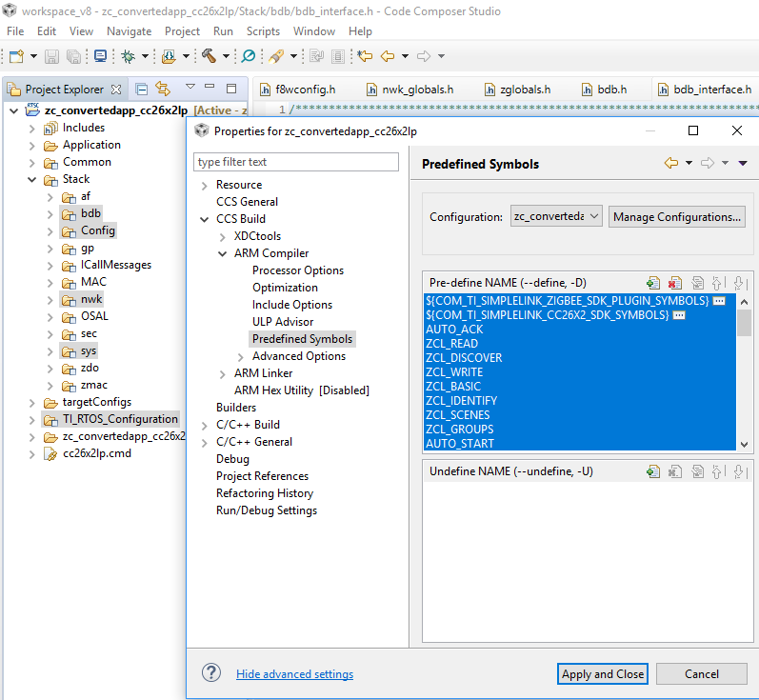Click the New file toolbar icon

[x=16, y=56]
